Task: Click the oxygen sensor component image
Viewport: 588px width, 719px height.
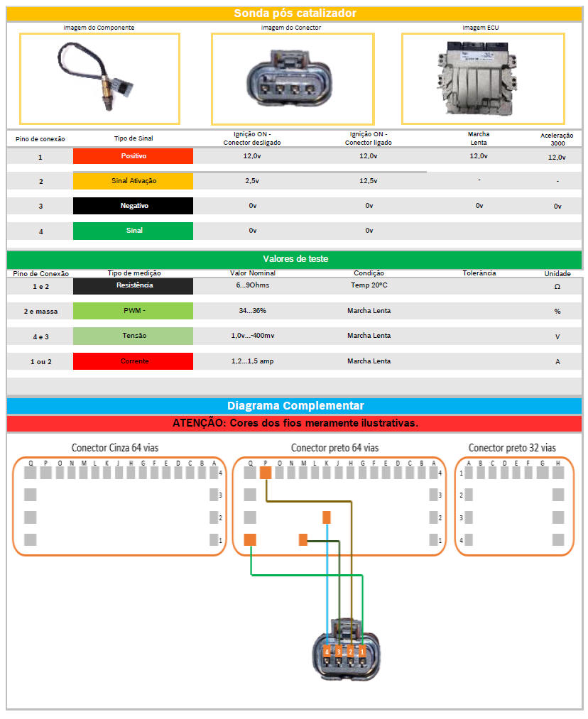Action: [x=99, y=77]
